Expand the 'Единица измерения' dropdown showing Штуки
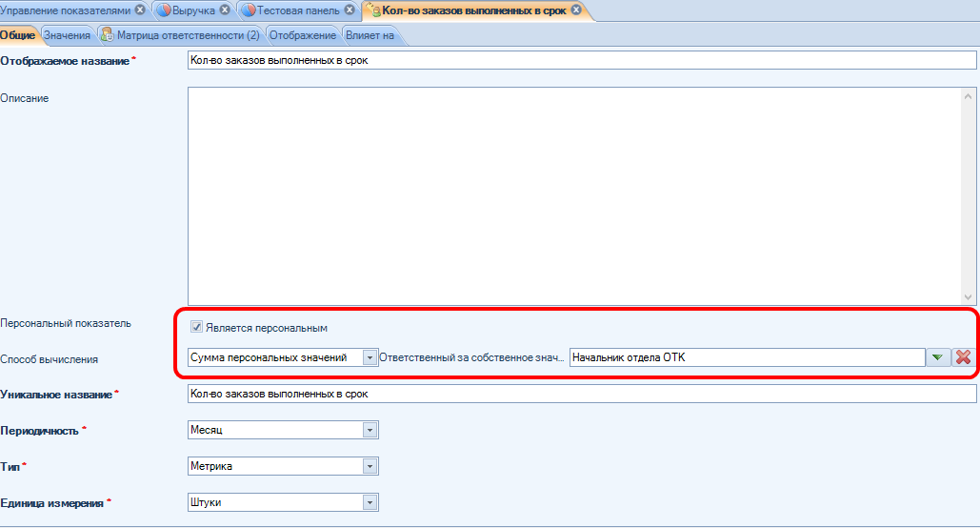This screenshot has width=980, height=528. click(x=370, y=502)
